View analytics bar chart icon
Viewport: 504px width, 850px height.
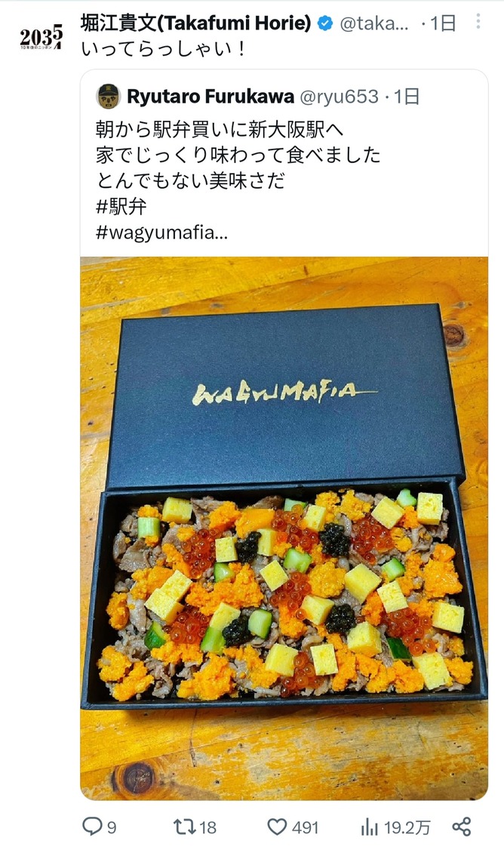click(369, 827)
